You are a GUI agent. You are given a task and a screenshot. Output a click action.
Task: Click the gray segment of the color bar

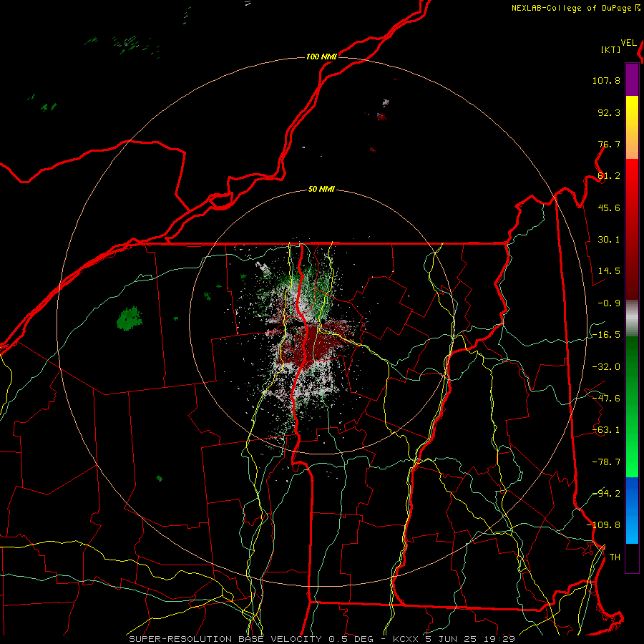(632, 318)
